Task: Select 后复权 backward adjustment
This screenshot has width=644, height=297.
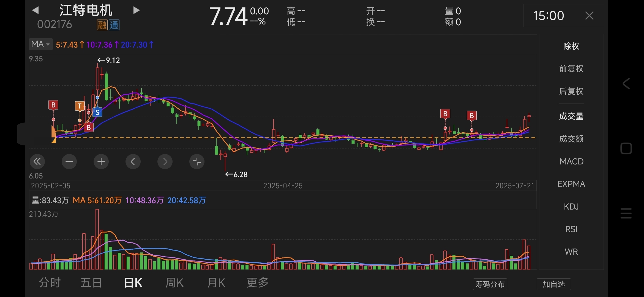Action: tap(571, 91)
